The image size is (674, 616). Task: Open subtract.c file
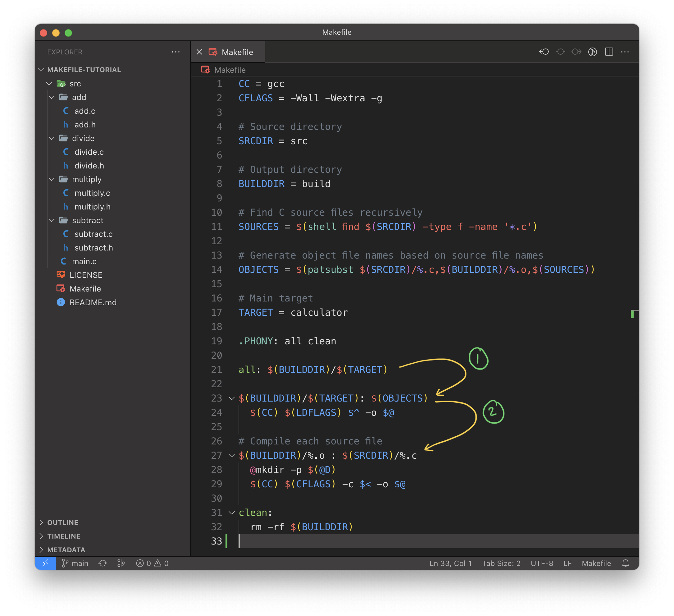coord(93,234)
